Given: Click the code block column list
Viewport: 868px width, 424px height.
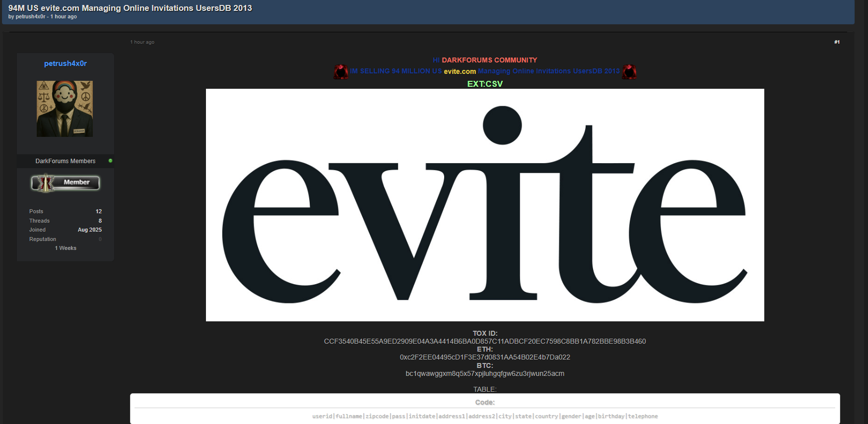Looking at the screenshot, I should [x=484, y=416].
